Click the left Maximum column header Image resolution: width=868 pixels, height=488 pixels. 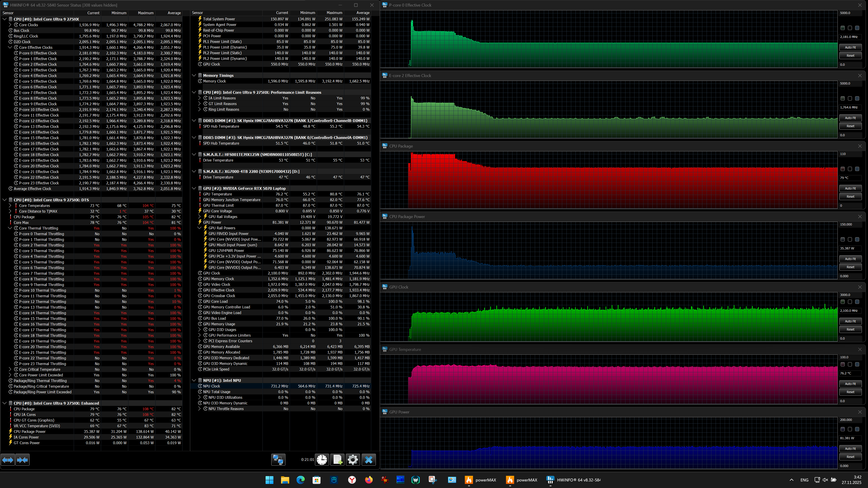(146, 13)
